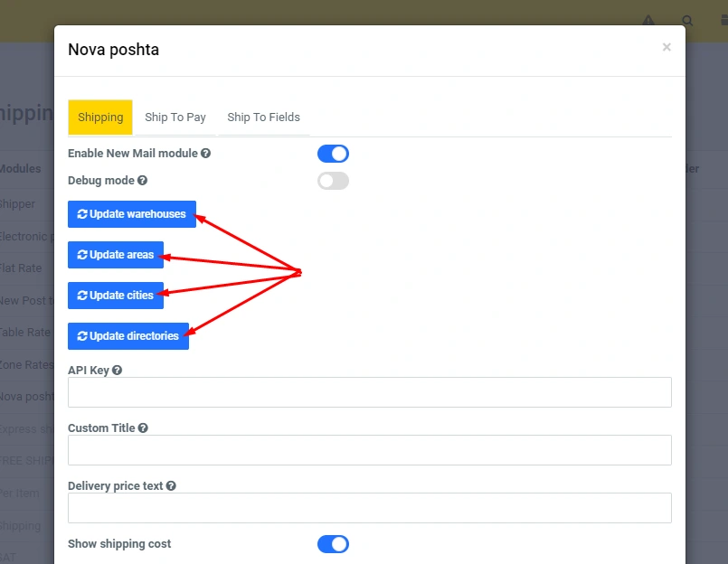Viewport: 728px width, 564px height.
Task: Open the Ship To Fields tab
Action: (x=263, y=117)
